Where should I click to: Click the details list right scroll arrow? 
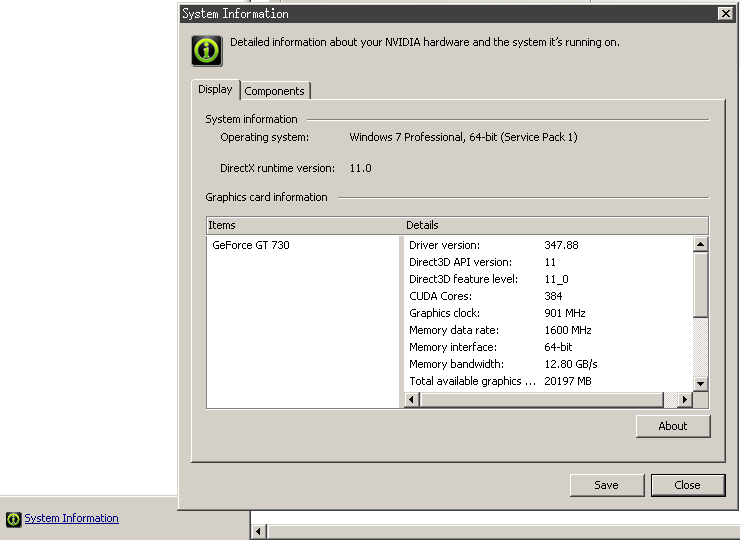click(x=685, y=399)
